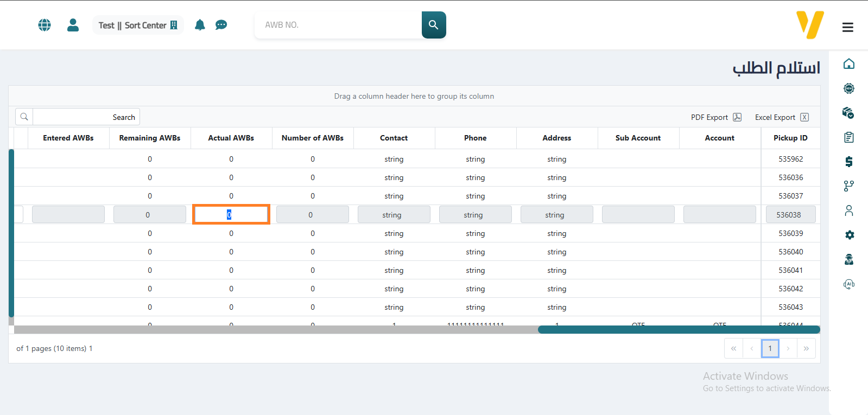Click the dollar sign finance icon
The image size is (868, 415).
pos(849,162)
